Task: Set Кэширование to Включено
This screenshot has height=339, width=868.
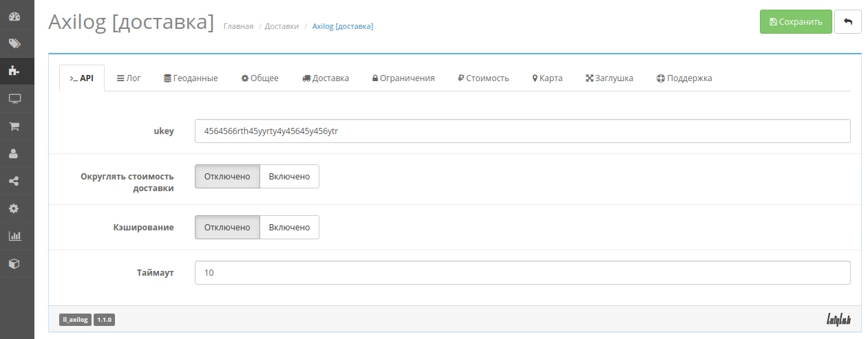Action: point(289,227)
